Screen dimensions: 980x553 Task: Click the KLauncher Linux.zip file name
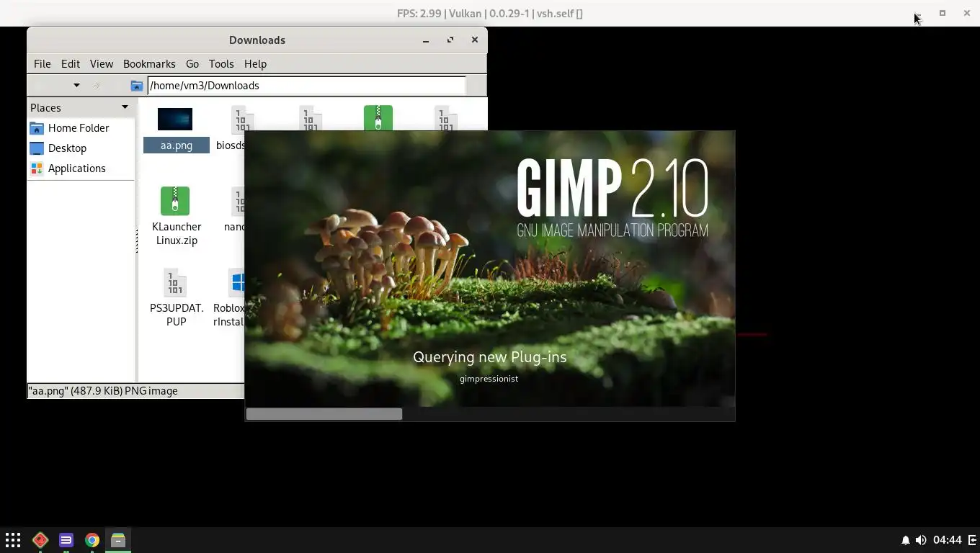pyautogui.click(x=177, y=233)
